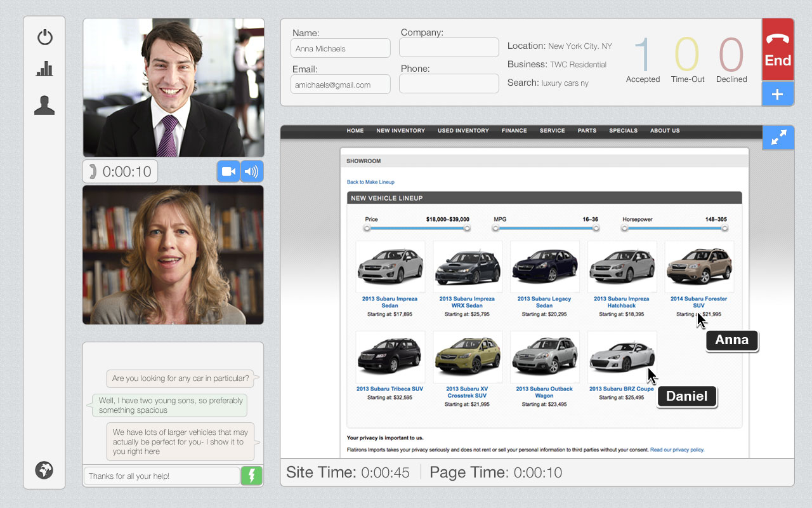The height and width of the screenshot is (508, 812).
Task: Toggle the video camera on/off
Action: [228, 171]
